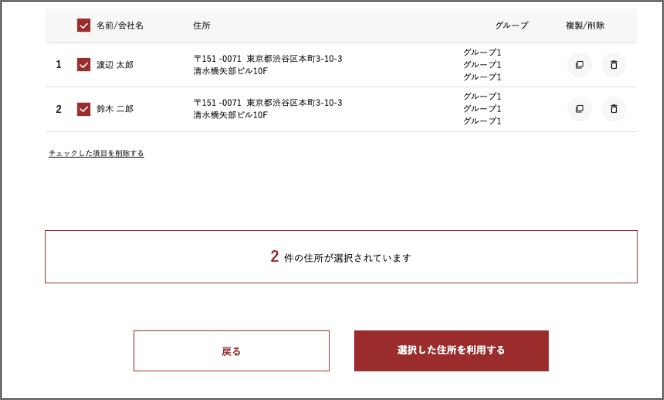Click チェックした項目を削除する link
The width and height of the screenshot is (664, 400).
click(96, 153)
